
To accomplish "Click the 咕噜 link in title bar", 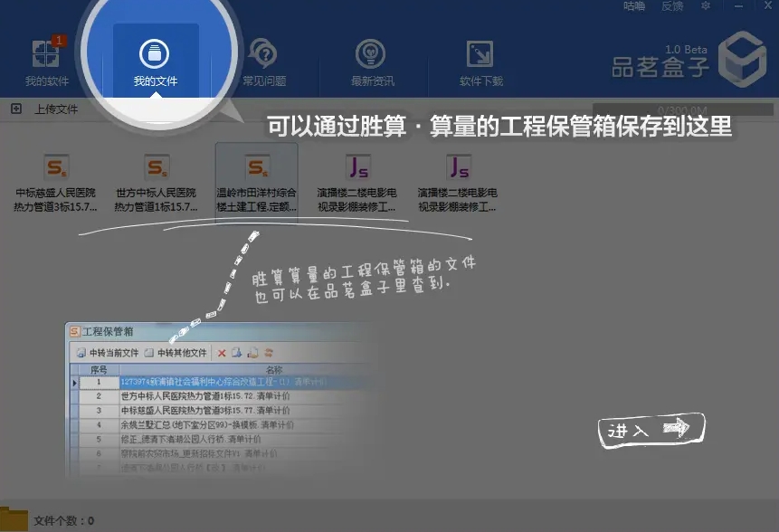I will click(634, 6).
